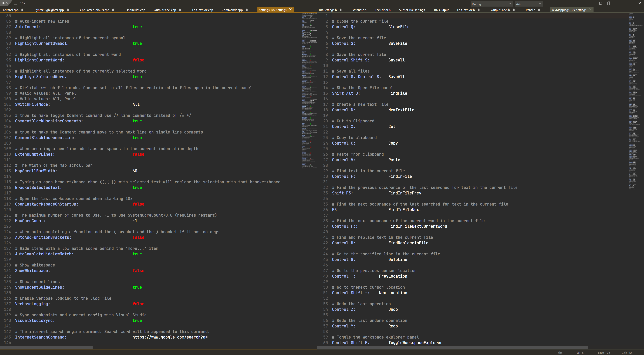Screen dimensions: 644x355
Task: Click the left editor horizontal scrollbar
Action: pos(46,347)
